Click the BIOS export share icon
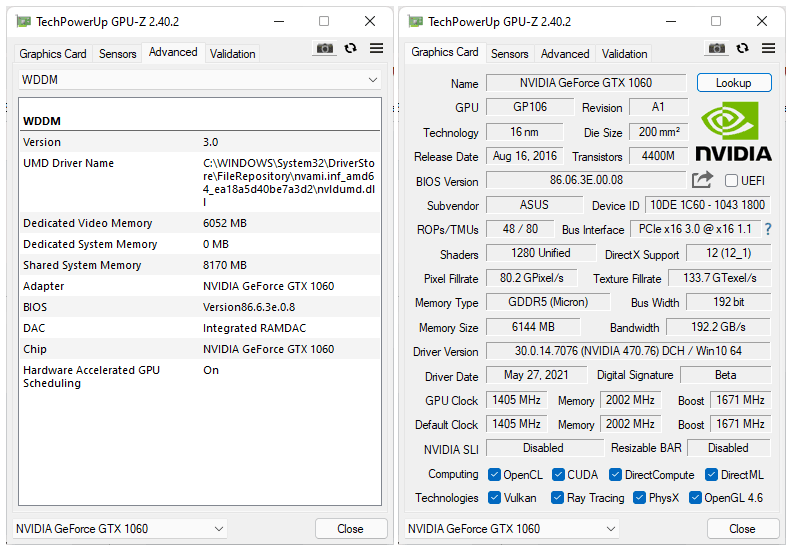The height and width of the screenshot is (552, 795). coord(702,180)
